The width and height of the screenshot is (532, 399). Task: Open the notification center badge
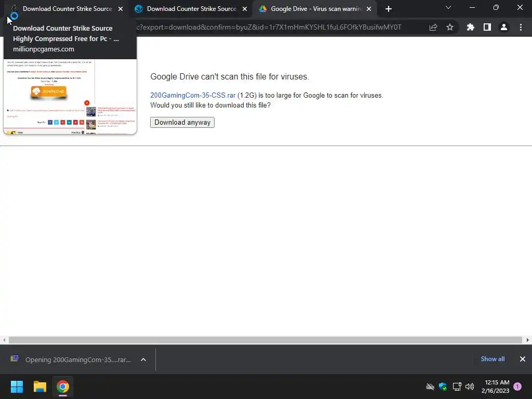point(517,387)
